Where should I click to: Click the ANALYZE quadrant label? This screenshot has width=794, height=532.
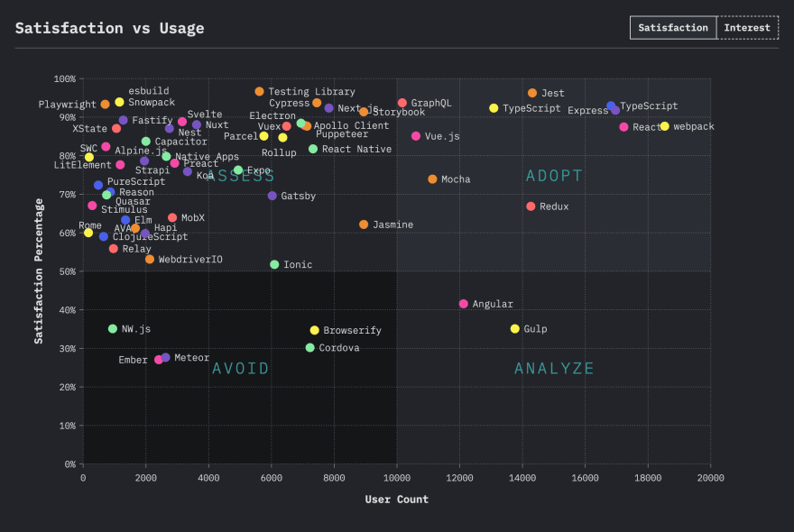pos(554,369)
